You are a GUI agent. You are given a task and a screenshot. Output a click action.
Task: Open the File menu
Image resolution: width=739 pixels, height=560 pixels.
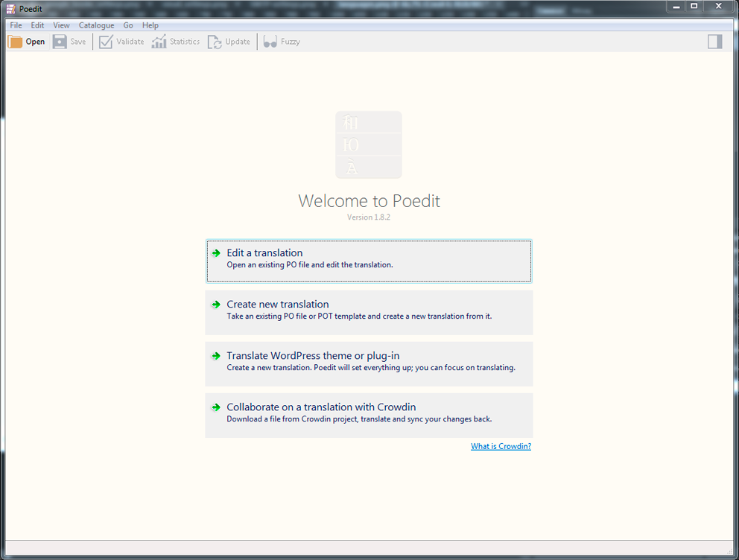point(16,25)
